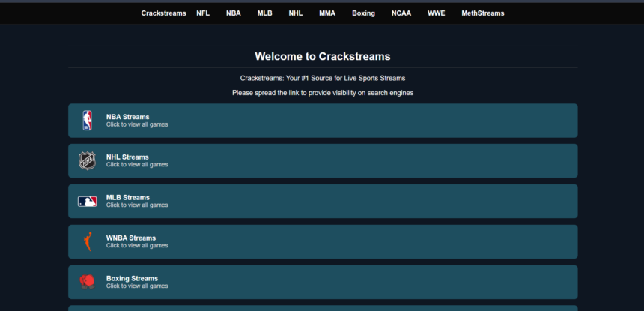The height and width of the screenshot is (311, 644).
Task: Select WWE in the navigation bar
Action: point(436,13)
